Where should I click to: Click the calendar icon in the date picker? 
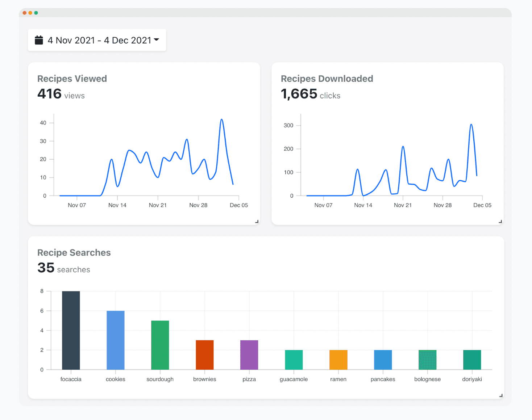point(39,40)
